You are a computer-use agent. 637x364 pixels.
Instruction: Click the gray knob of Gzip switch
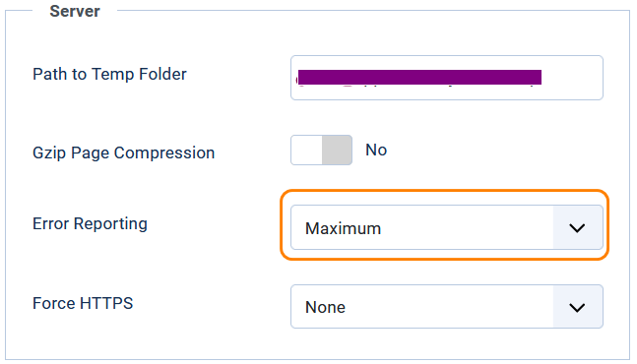coord(337,151)
